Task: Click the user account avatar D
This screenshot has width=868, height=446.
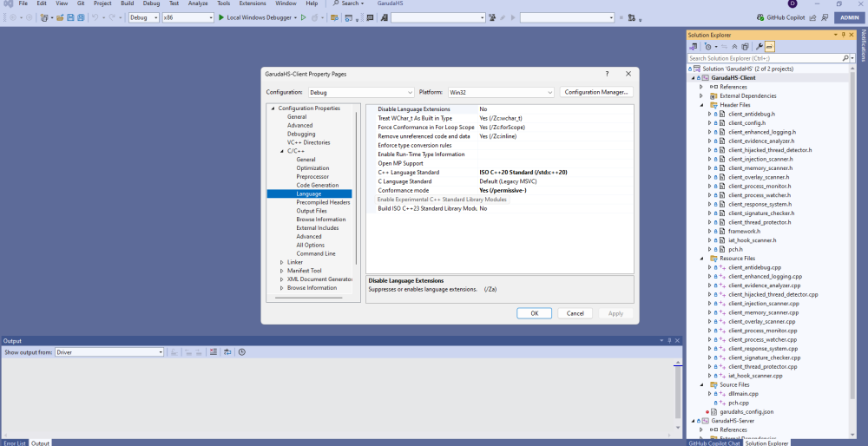Action: (x=792, y=3)
